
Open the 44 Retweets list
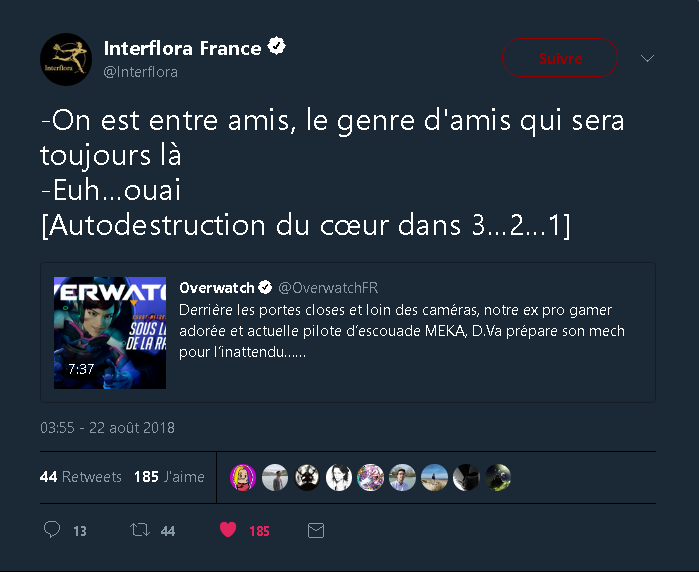(x=81, y=477)
